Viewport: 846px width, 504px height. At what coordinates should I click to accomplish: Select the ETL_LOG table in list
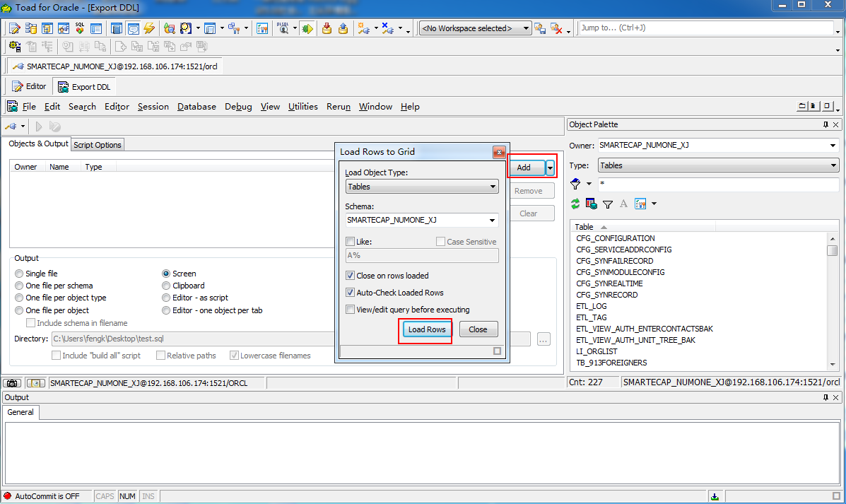[x=592, y=307]
